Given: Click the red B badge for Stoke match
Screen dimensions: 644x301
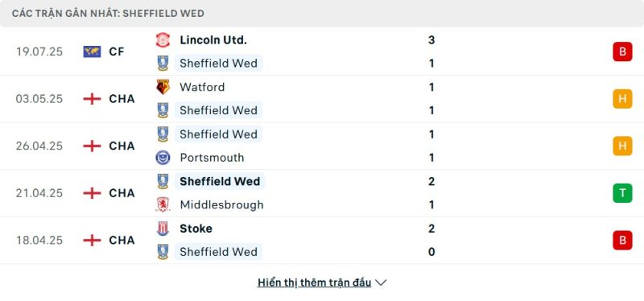Looking at the screenshot, I should pos(622,240).
